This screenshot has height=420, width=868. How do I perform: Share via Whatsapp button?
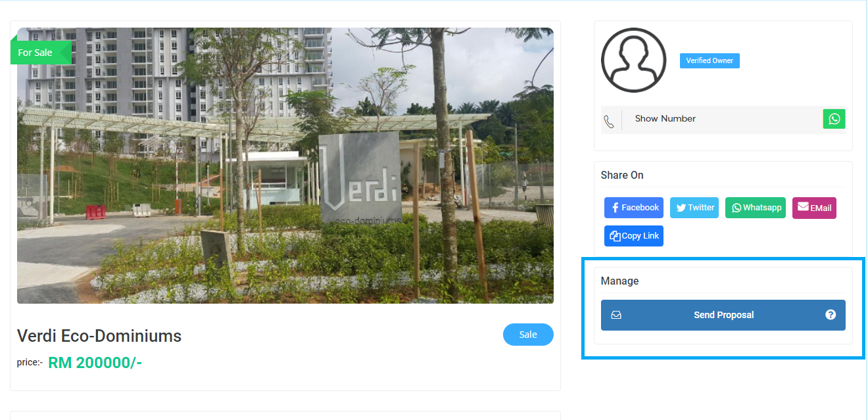(x=756, y=208)
